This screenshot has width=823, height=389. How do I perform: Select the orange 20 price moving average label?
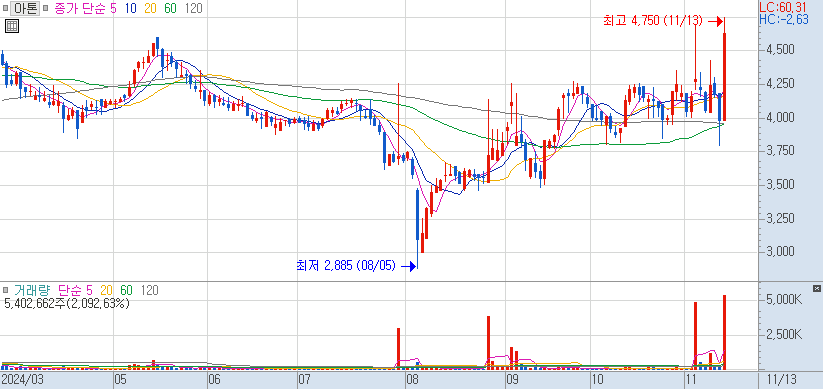coord(150,9)
